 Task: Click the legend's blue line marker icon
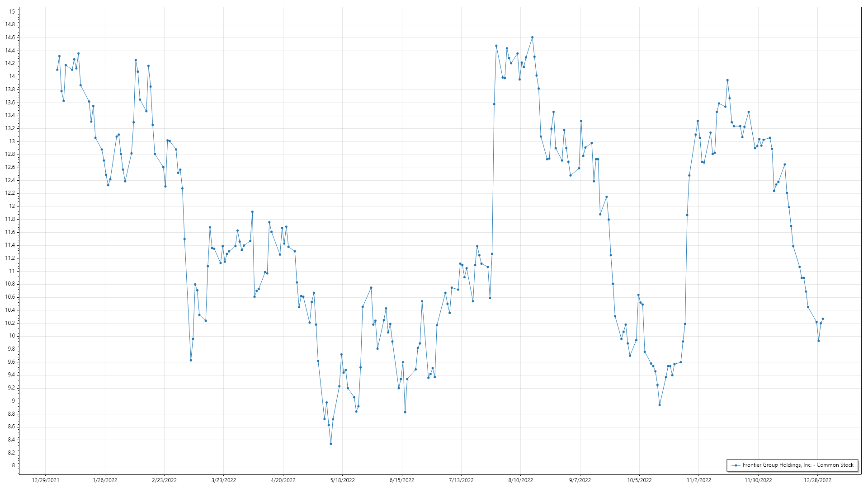point(736,465)
